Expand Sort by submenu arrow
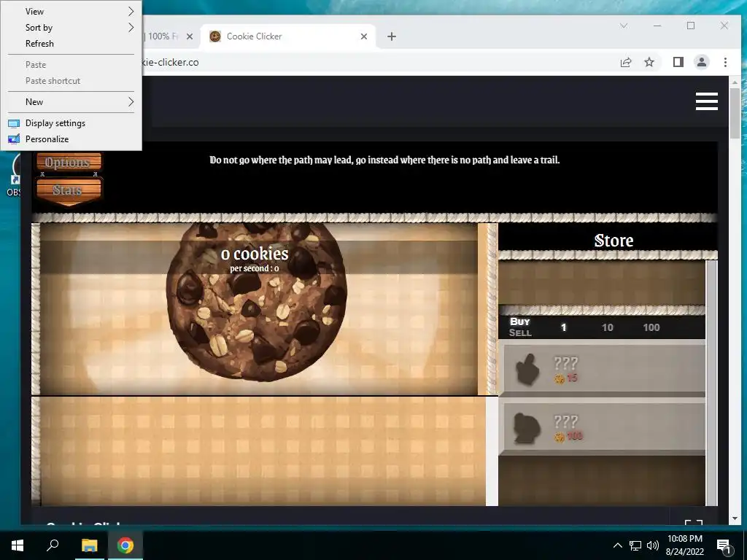The image size is (747, 560). [131, 28]
